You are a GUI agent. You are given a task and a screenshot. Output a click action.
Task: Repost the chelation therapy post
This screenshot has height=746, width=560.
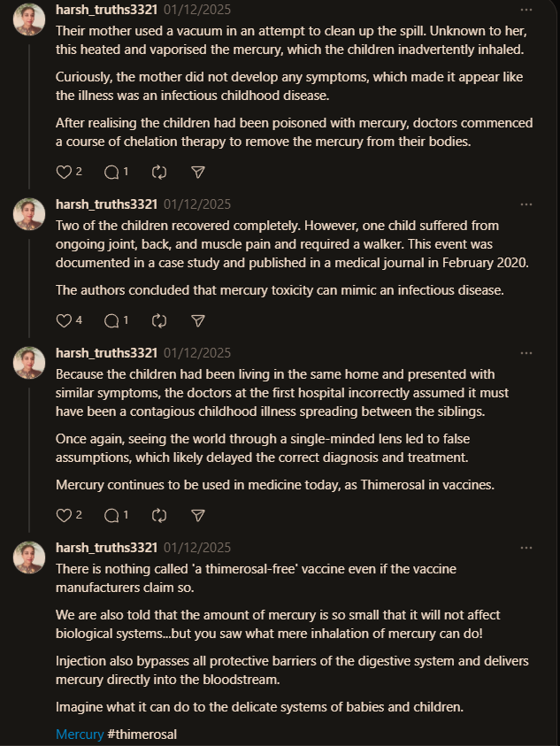(x=159, y=172)
